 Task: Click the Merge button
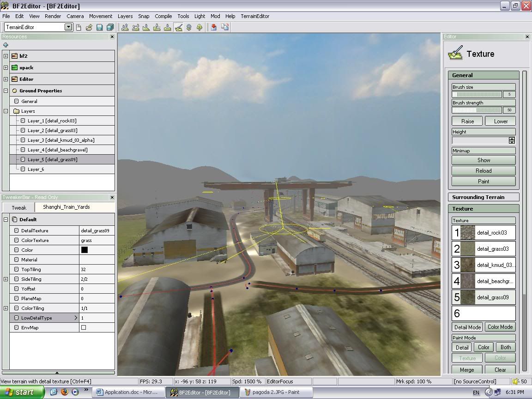[467, 369]
